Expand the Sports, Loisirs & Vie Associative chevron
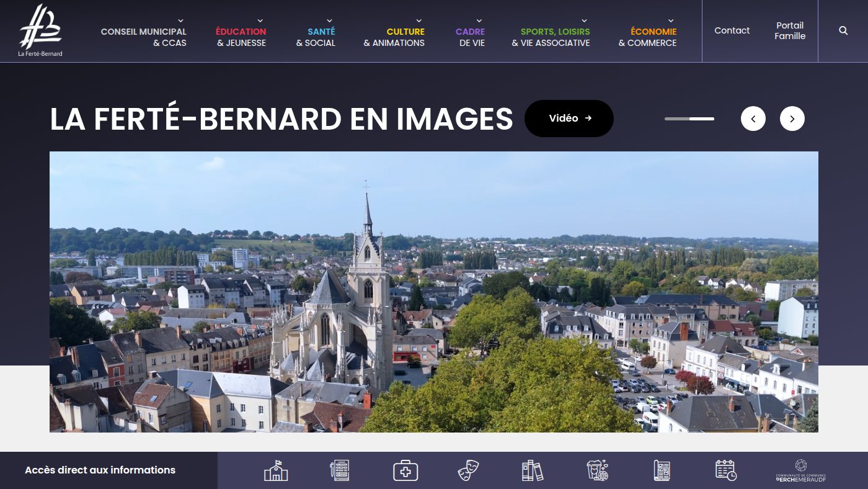868x489 pixels. coord(584,20)
